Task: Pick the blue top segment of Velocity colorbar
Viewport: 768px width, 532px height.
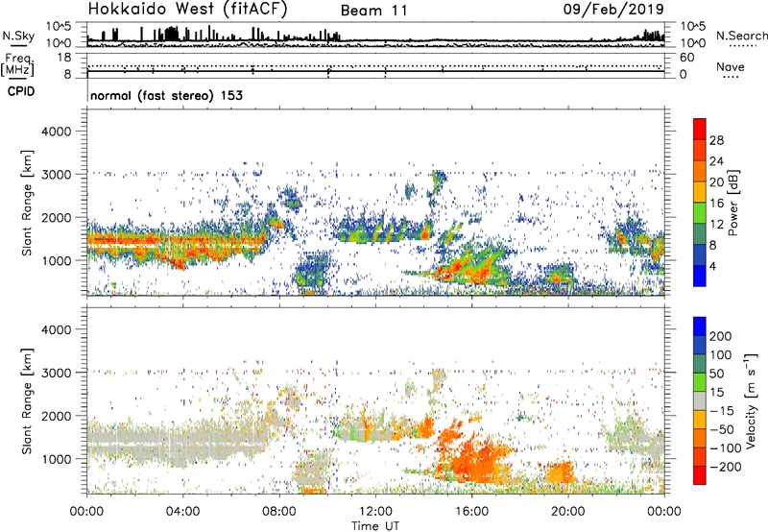Action: 700,326
